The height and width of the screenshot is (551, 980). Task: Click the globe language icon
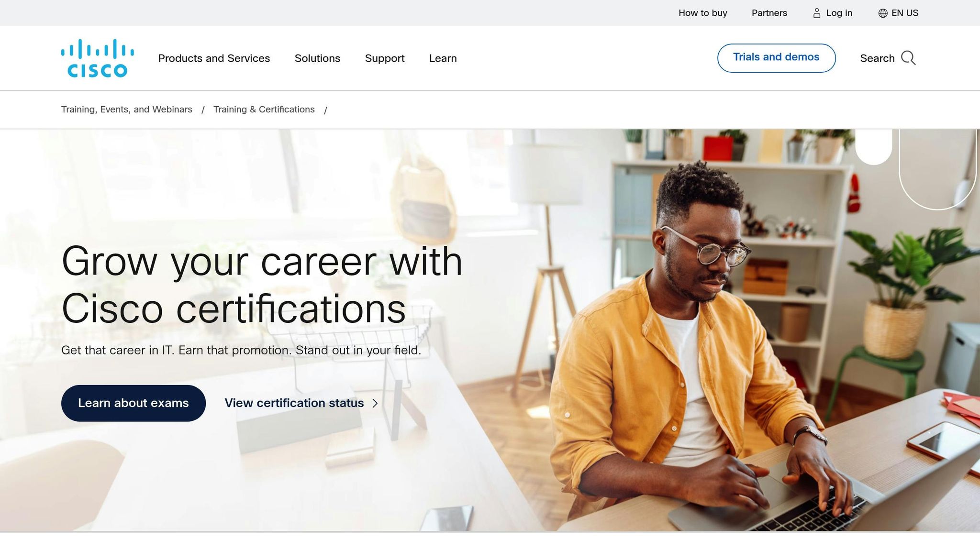[x=883, y=13]
